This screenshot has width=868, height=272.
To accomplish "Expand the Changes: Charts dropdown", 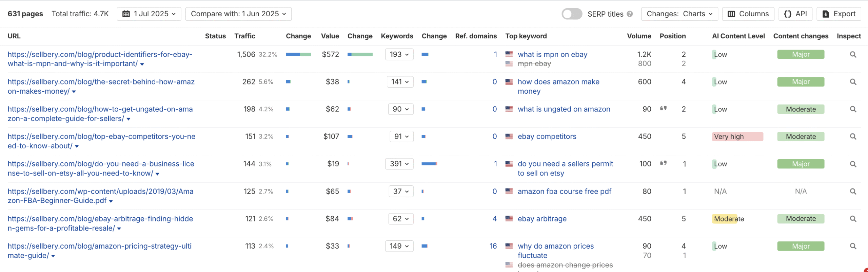I will pyautogui.click(x=679, y=14).
